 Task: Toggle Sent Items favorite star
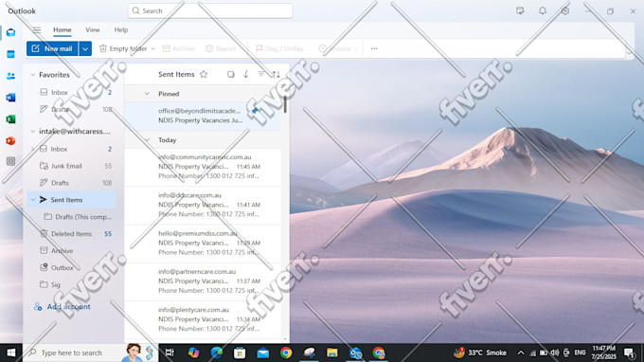(204, 74)
